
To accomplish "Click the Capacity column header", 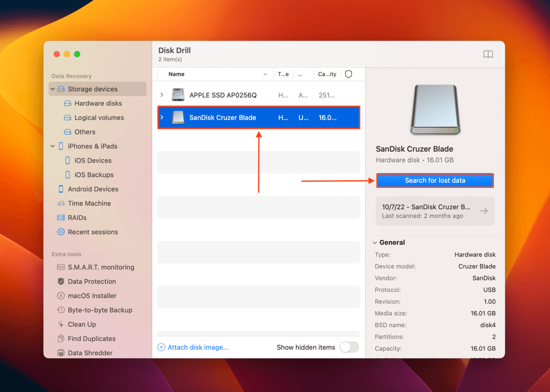I will pyautogui.click(x=327, y=74).
